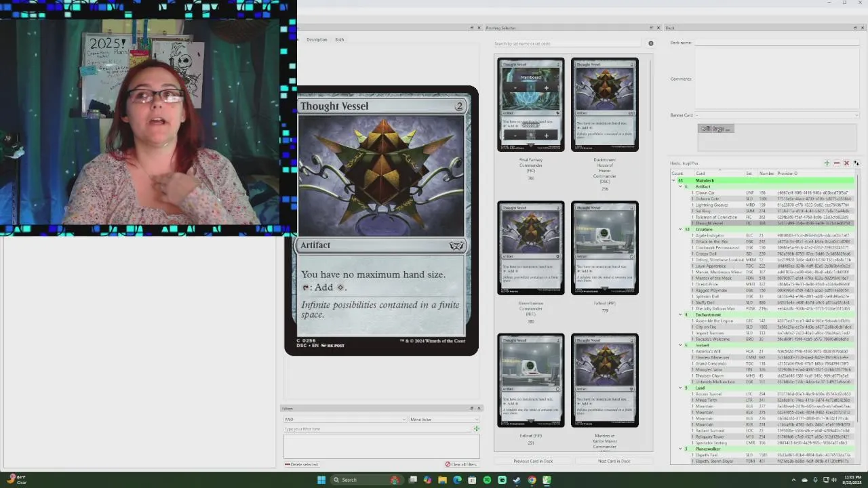The height and width of the screenshot is (488, 868).
Task: Open the AND filter logic dropdown
Action: tap(345, 420)
